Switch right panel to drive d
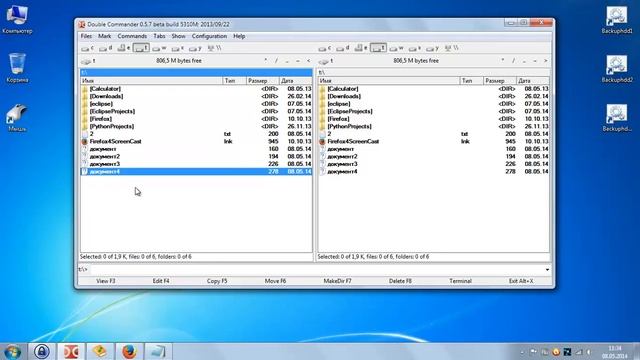 (x=343, y=48)
